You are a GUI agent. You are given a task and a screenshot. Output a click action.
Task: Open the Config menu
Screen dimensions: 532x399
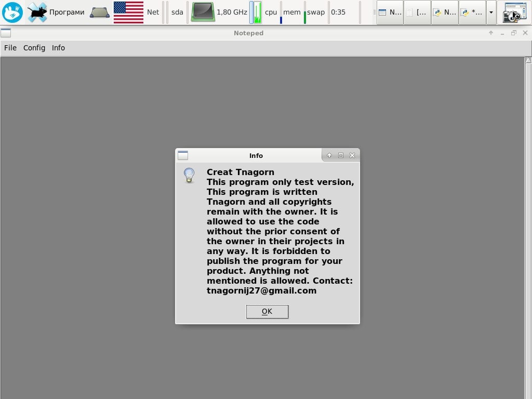(34, 48)
